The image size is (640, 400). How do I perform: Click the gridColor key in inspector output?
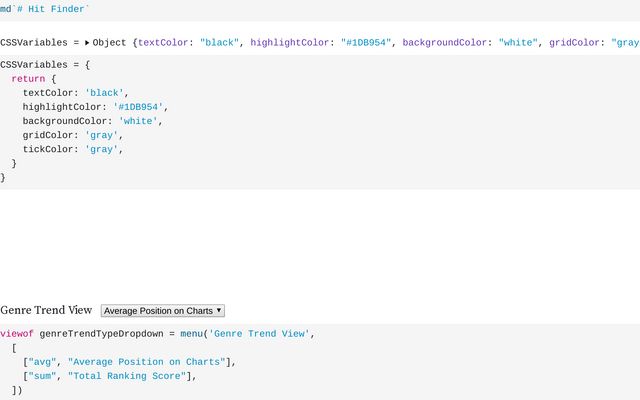(x=574, y=43)
